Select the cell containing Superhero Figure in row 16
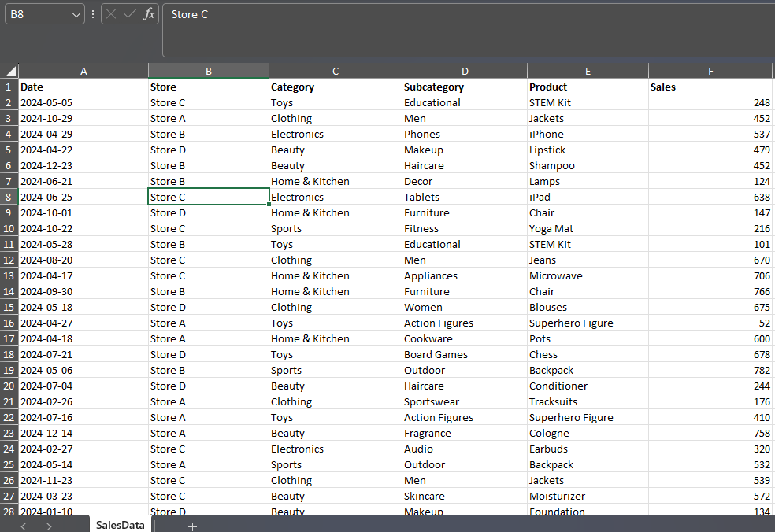This screenshot has height=532, width=775. (x=588, y=323)
